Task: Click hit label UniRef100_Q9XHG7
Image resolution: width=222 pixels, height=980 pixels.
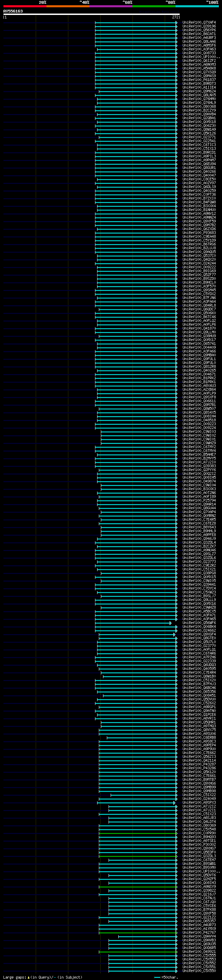Action: coord(199,848)
